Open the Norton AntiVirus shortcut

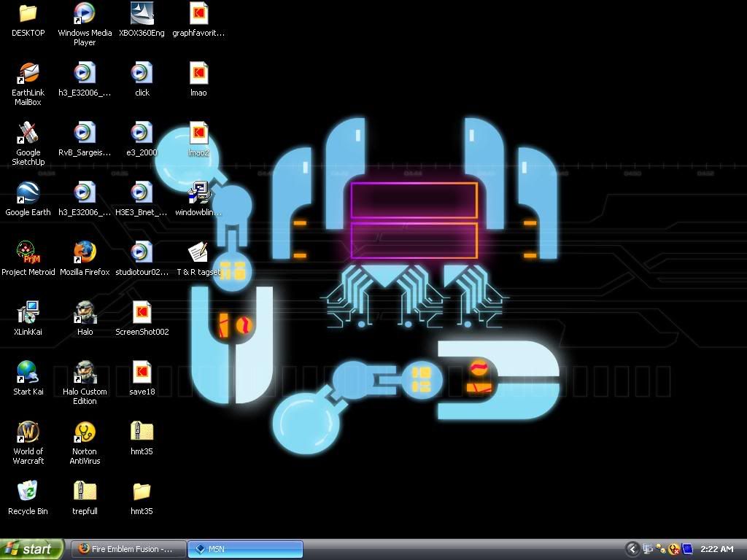[85, 432]
